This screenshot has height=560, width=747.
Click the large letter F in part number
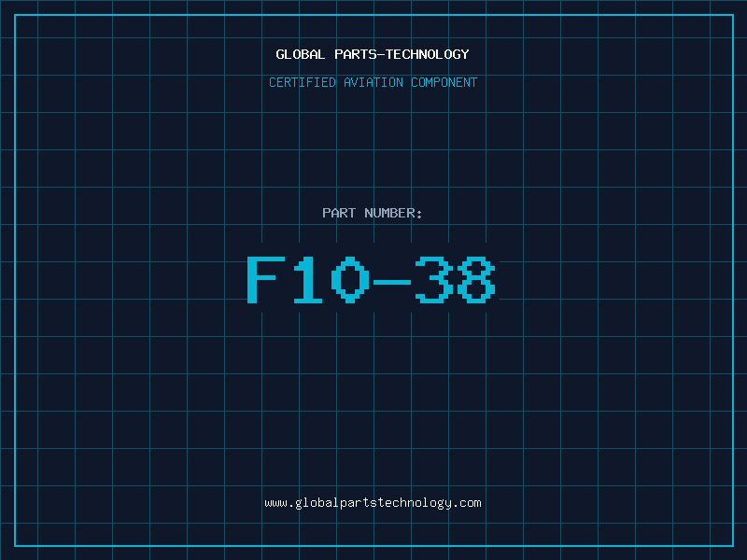click(266, 279)
